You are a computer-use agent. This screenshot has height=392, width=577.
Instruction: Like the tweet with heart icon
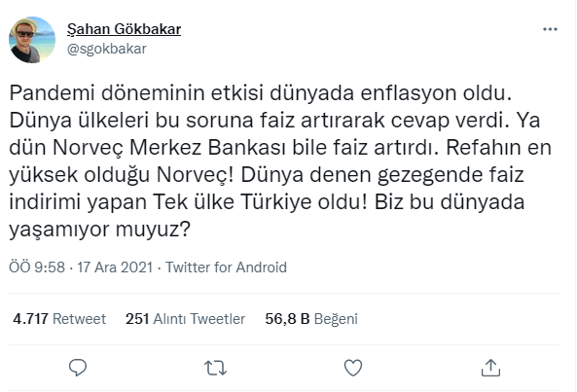353,368
